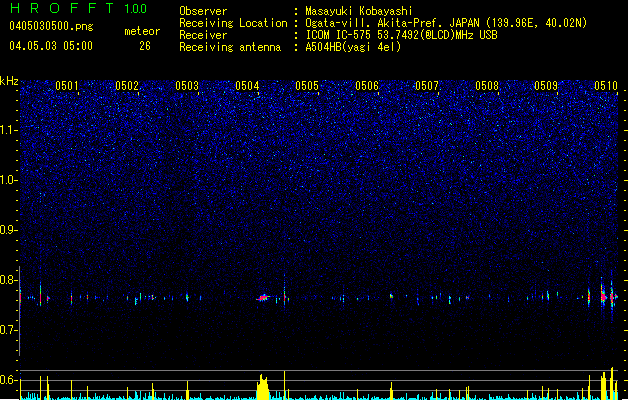Click the 1.1 kHz frequency axis label
This screenshot has height=400, width=629.
tap(8, 130)
